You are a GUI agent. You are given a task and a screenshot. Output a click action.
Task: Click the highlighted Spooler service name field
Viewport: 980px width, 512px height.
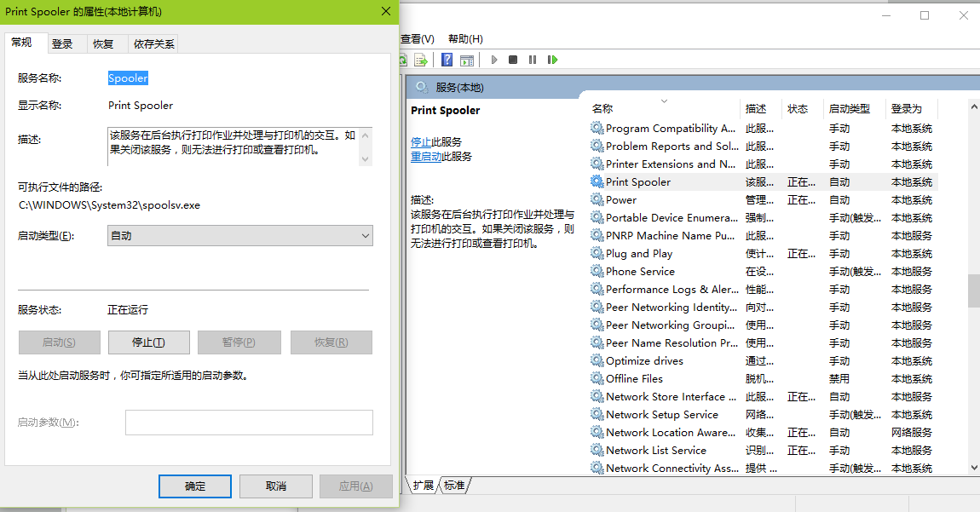[128, 78]
